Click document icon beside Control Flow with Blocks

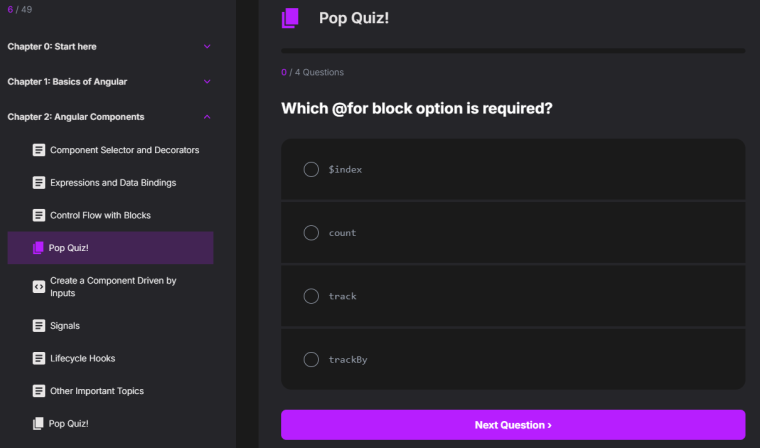(x=39, y=215)
